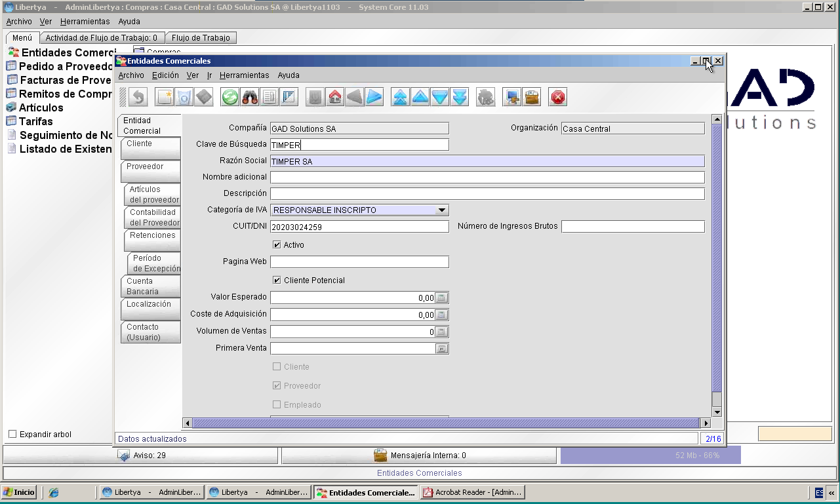Open calculator button for Valor Esperado
Viewport: 840px width, 504px height.
[442, 298]
